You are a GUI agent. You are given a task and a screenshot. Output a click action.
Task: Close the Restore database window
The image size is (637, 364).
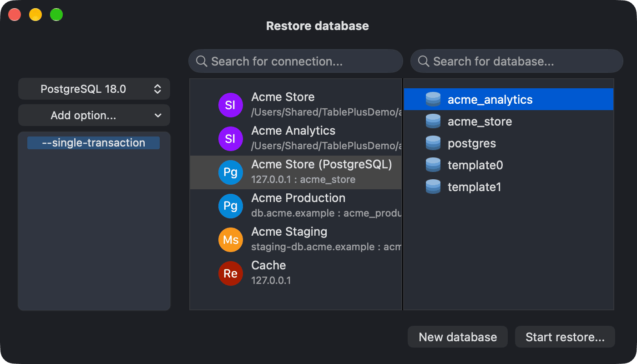(x=15, y=15)
